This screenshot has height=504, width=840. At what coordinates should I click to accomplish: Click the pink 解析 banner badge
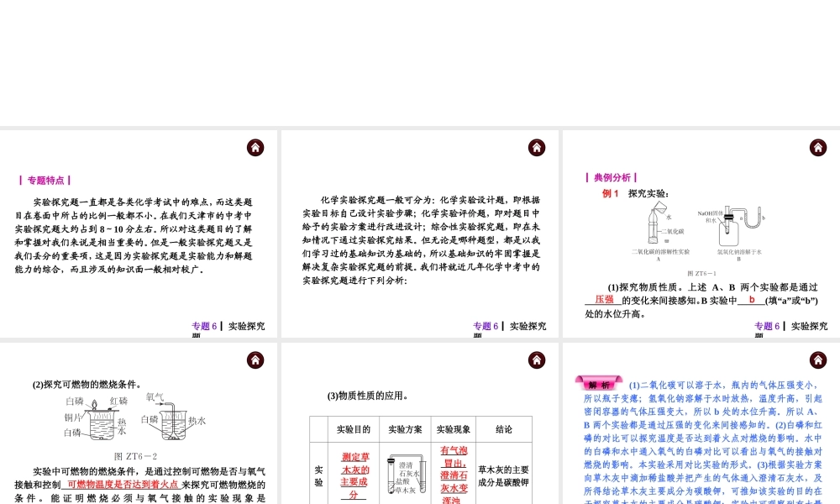tap(598, 384)
